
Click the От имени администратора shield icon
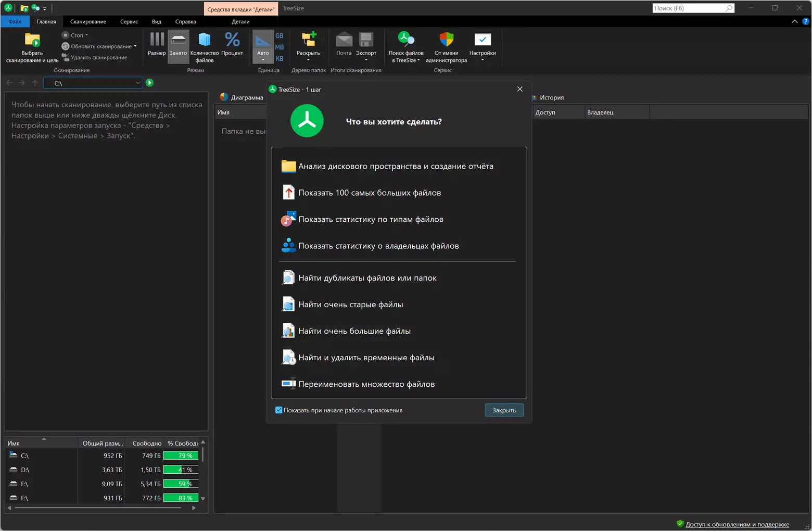[446, 40]
